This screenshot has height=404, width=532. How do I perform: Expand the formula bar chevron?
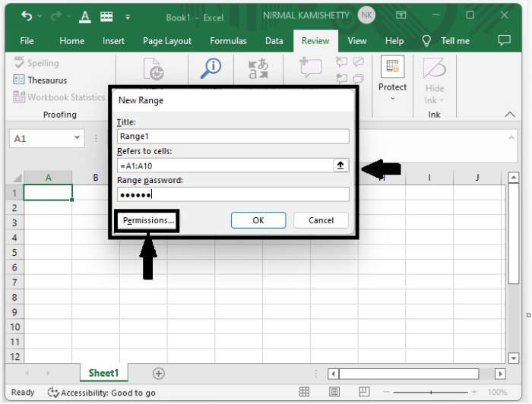tap(511, 137)
